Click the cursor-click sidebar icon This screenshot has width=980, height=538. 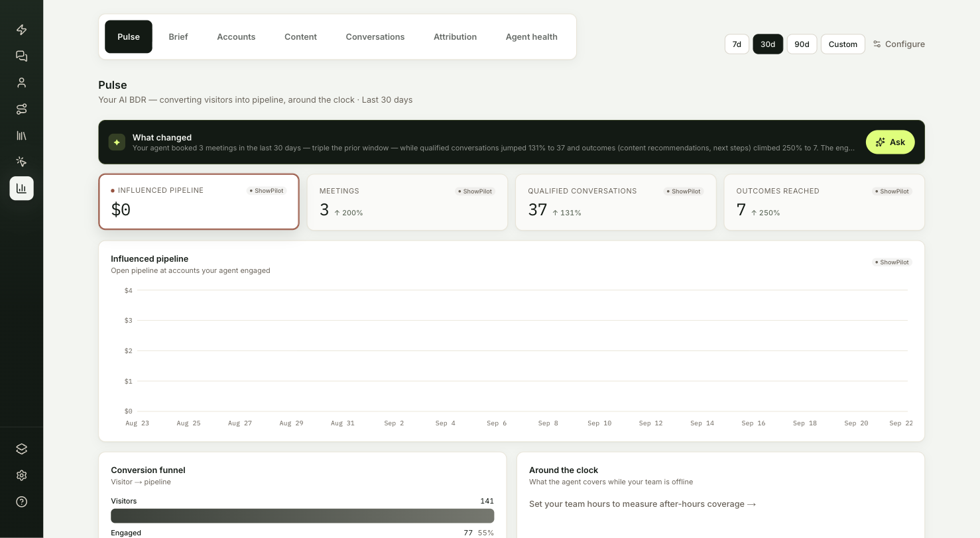click(x=21, y=162)
